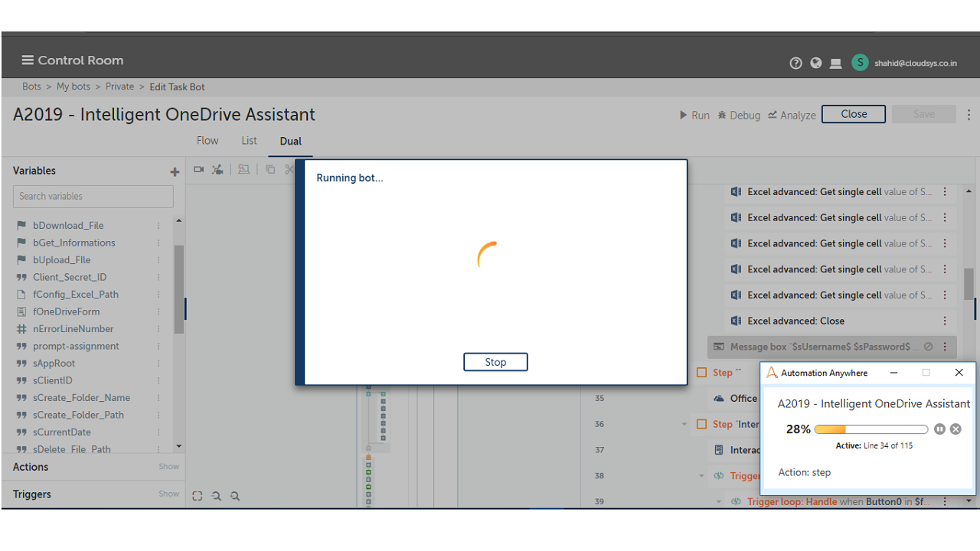Go to My bots in breadcrumb
This screenshot has height=551, width=980.
tap(73, 87)
